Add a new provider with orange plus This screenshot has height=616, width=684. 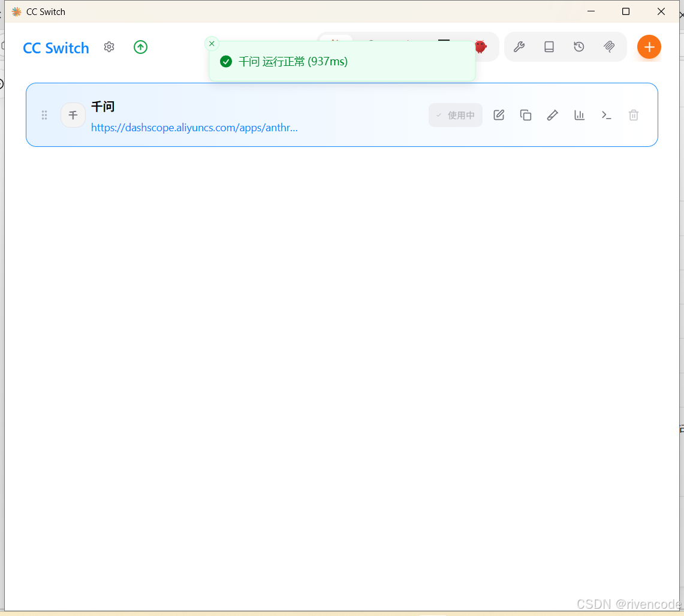649,47
